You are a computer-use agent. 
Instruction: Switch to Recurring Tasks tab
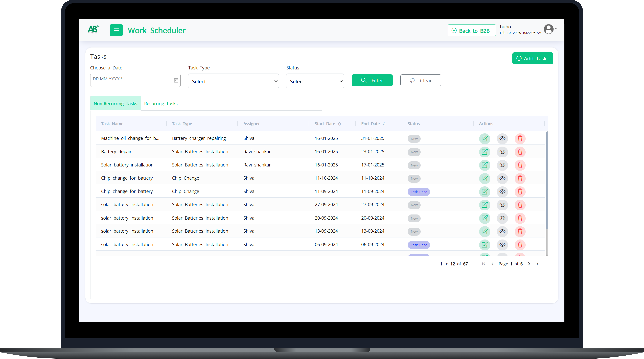pos(161,103)
